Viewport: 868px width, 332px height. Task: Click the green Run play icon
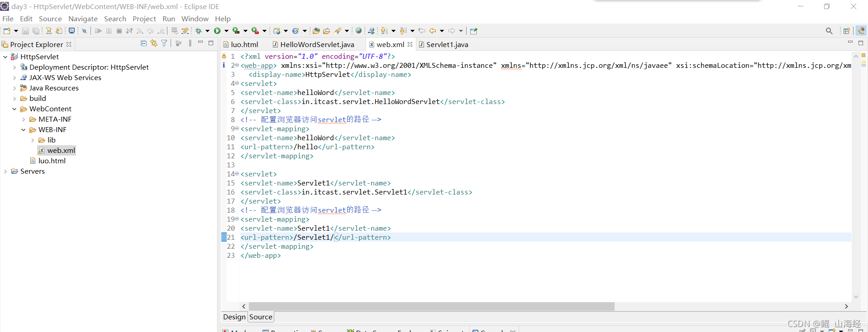tap(217, 31)
